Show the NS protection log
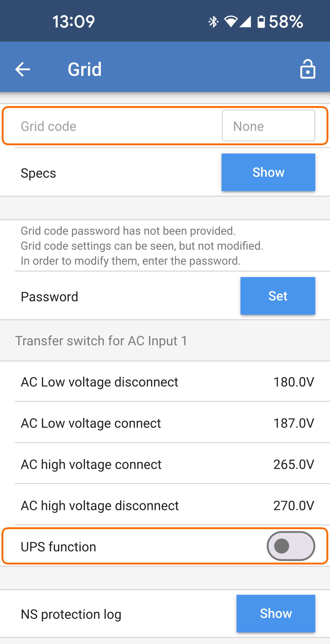Image resolution: width=330 pixels, height=644 pixels. pyautogui.click(x=276, y=613)
